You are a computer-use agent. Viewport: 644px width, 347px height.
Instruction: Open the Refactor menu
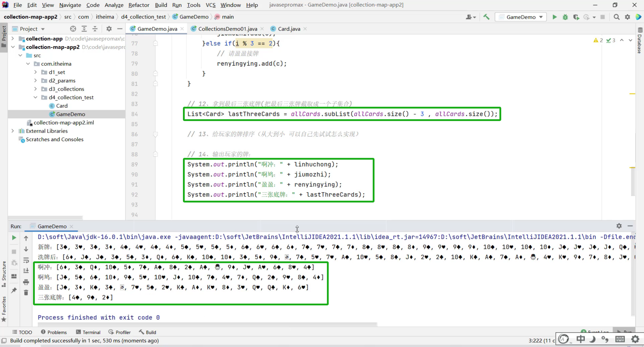(139, 5)
